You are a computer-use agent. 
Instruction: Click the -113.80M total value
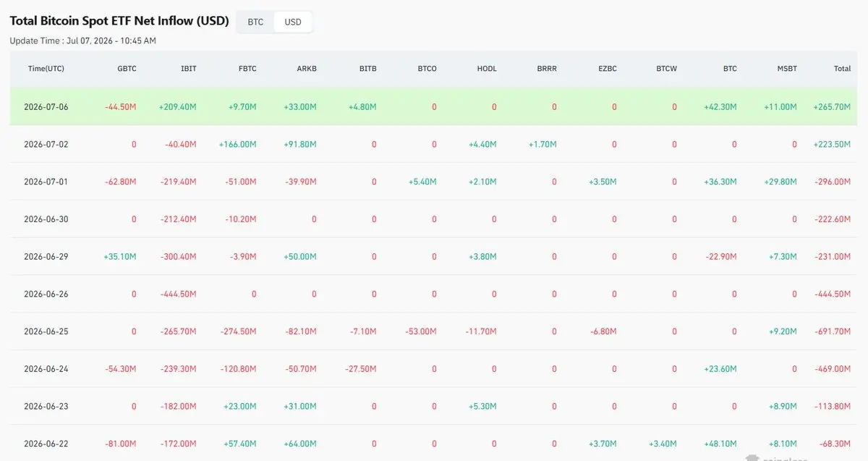[x=833, y=407]
